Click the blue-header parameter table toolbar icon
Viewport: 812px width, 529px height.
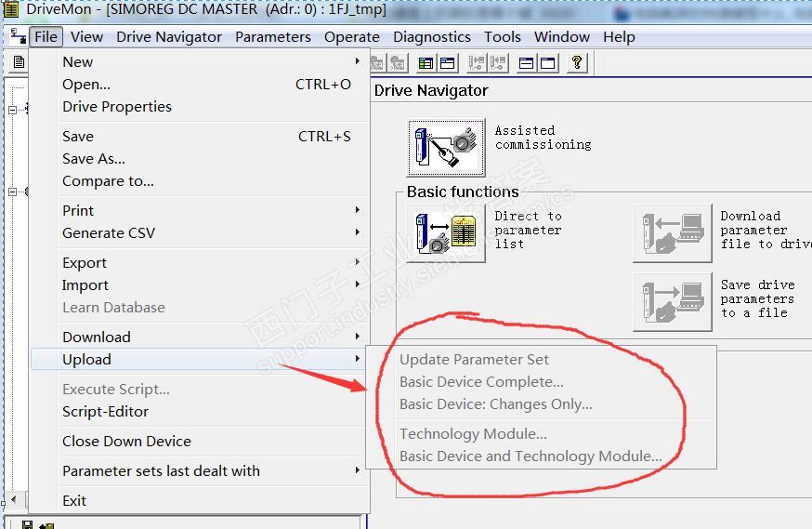[x=448, y=63]
